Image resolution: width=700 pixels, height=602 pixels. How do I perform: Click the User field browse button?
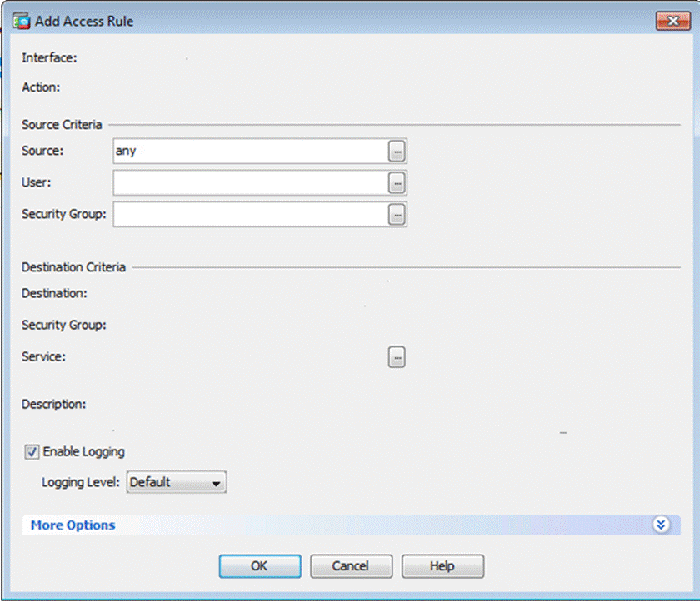coord(397,182)
